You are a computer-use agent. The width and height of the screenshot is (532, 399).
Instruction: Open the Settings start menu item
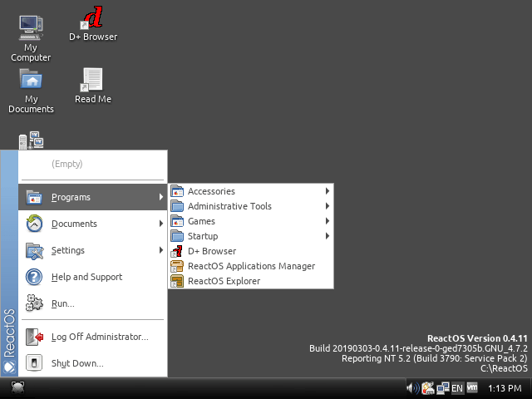(x=92, y=250)
